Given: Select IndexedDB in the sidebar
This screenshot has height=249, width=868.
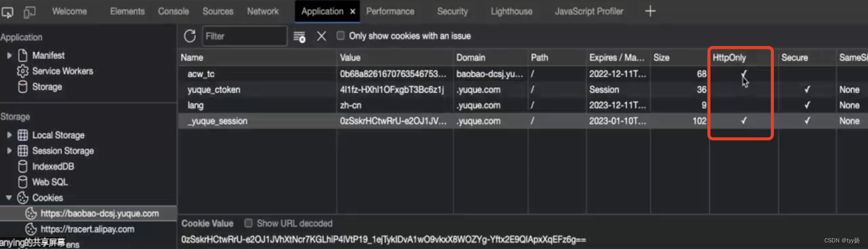Looking at the screenshot, I should pyautogui.click(x=53, y=167).
